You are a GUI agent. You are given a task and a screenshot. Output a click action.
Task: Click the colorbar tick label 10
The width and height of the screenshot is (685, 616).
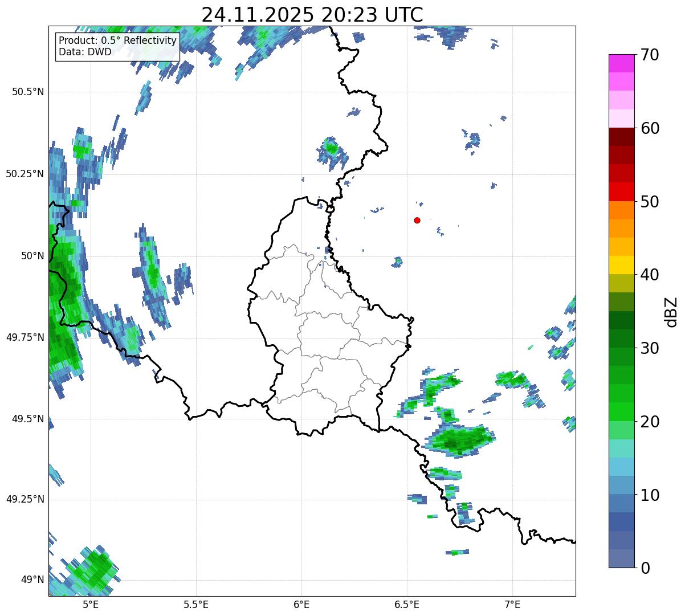point(650,495)
